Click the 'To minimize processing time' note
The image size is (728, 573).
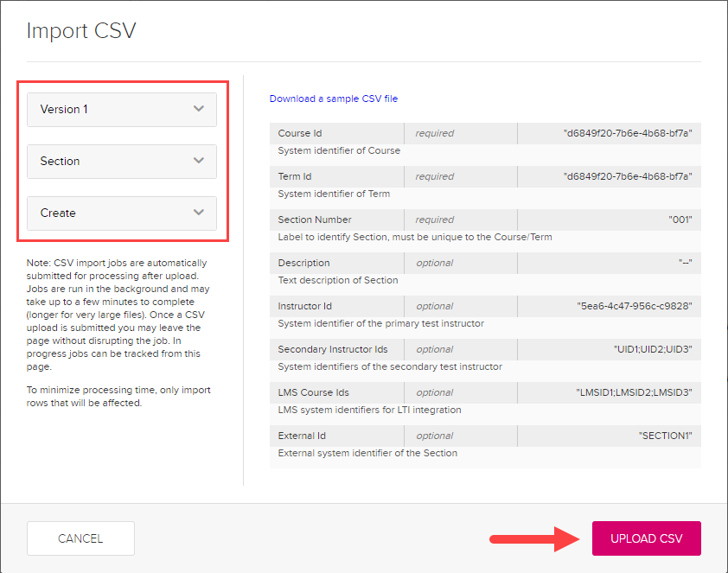click(118, 396)
